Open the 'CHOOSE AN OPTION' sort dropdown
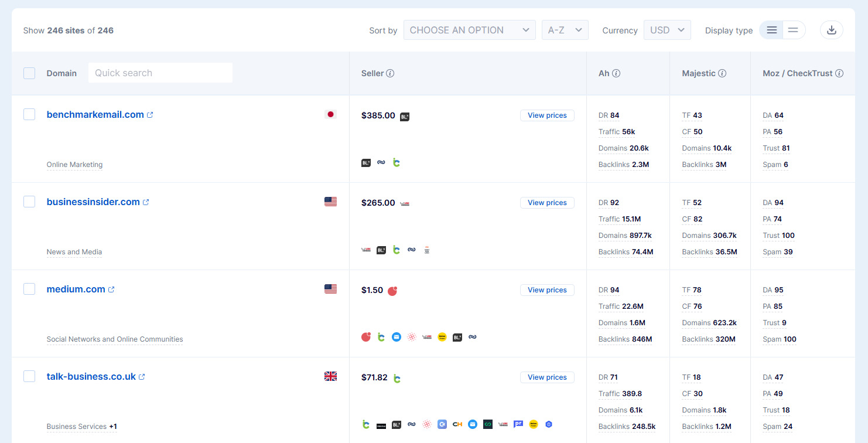This screenshot has height=443, width=868. pos(469,30)
